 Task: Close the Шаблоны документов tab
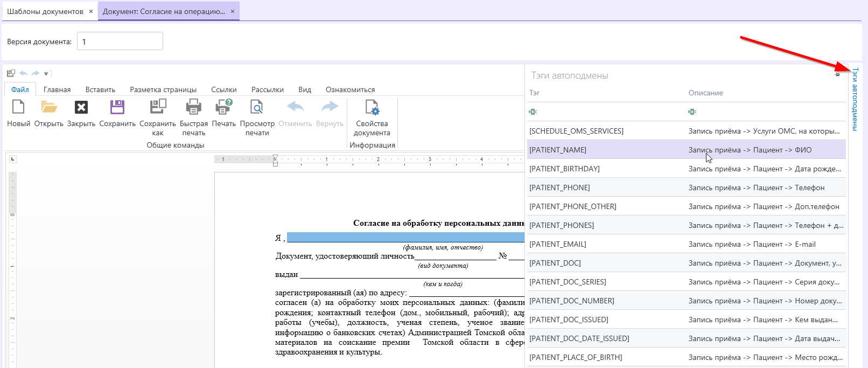[x=91, y=11]
